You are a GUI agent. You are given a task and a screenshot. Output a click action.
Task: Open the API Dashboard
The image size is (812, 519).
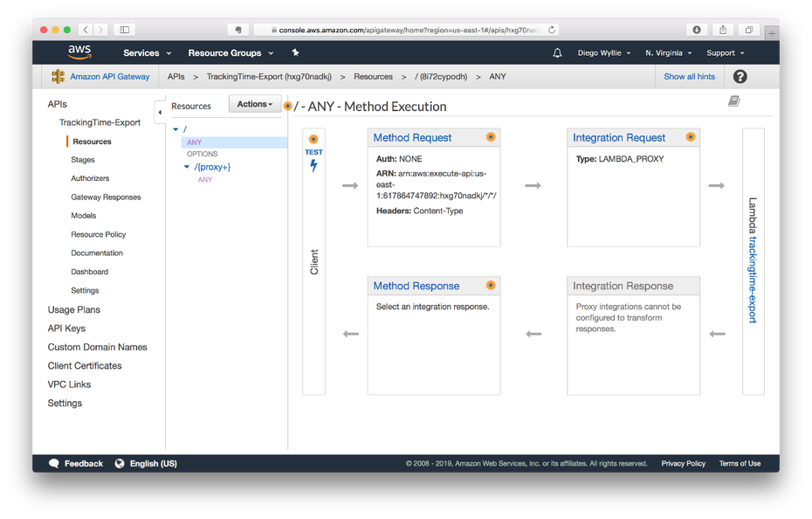[x=90, y=272]
